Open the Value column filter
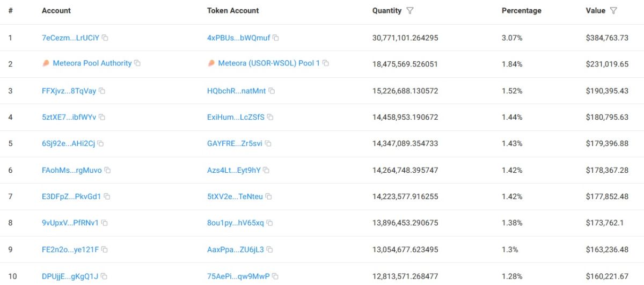Viewport: 644px width, 285px height. pos(613,11)
